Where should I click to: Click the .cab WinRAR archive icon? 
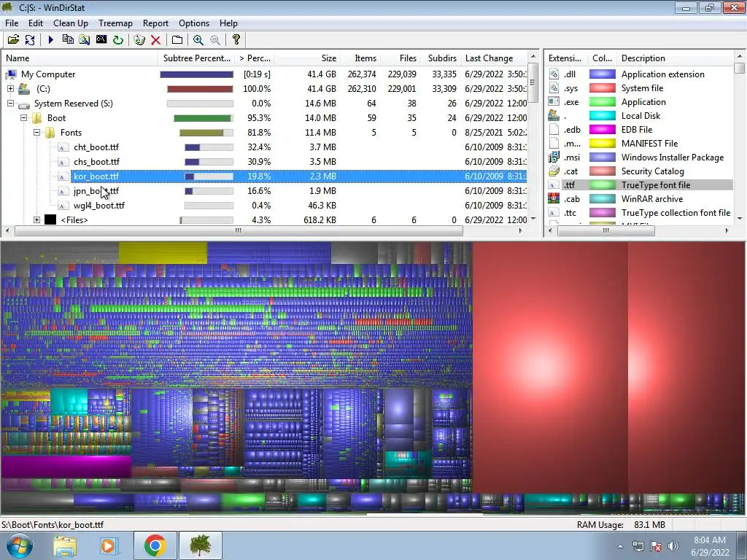[x=554, y=198]
